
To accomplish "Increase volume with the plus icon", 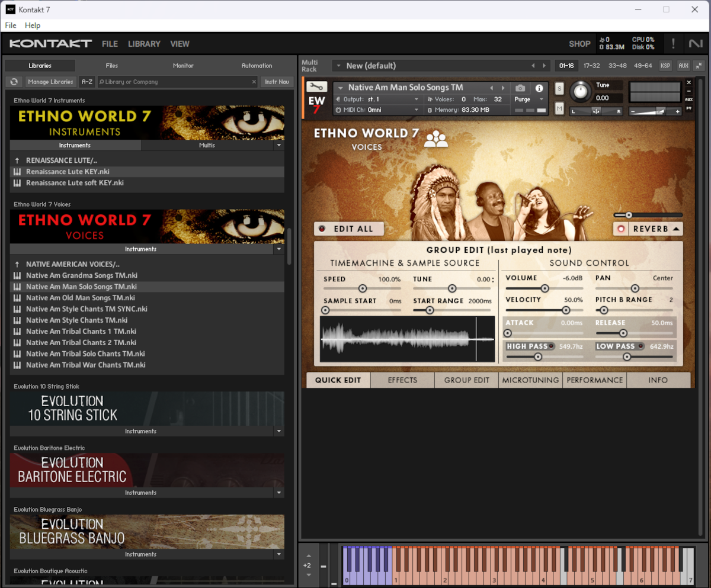I will pos(677,111).
